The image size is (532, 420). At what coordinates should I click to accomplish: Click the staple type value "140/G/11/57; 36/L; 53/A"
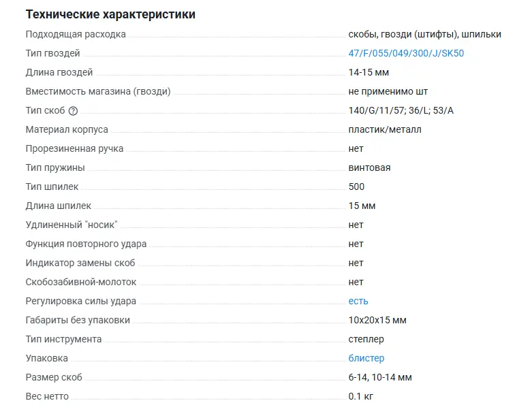401,110
